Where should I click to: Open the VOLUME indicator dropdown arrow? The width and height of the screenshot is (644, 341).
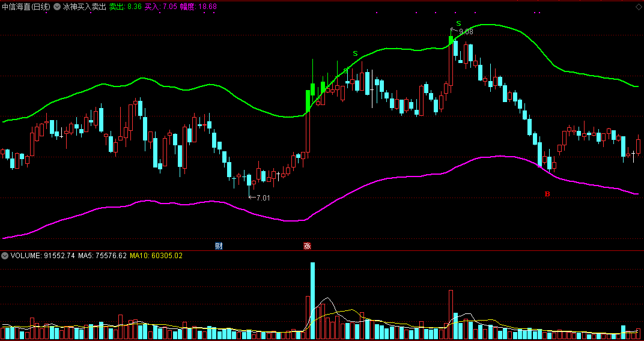tap(5, 256)
